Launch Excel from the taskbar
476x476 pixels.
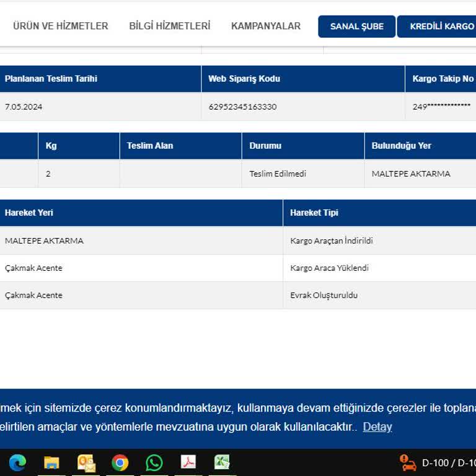(x=222, y=462)
